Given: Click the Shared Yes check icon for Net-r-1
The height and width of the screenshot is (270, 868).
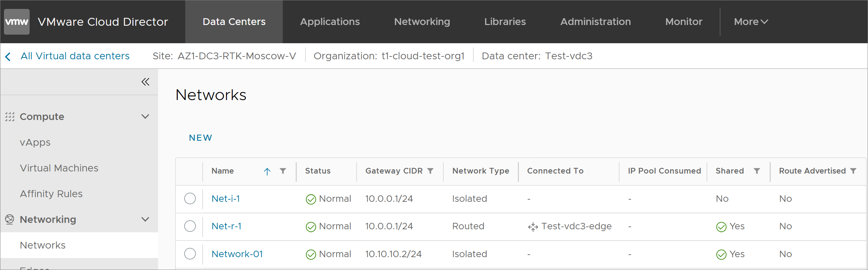Looking at the screenshot, I should tap(721, 227).
